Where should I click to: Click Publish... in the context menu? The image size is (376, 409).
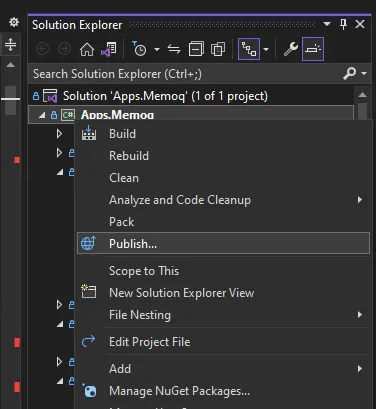pos(223,243)
